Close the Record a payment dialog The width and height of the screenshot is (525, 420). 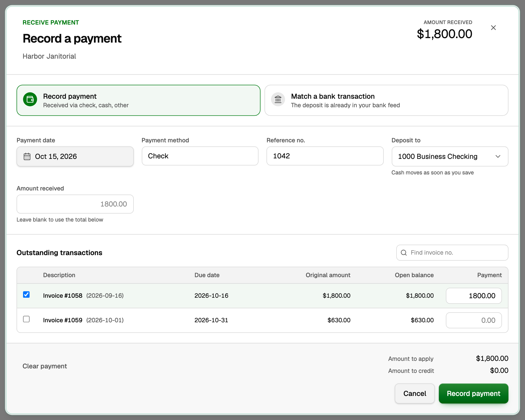click(x=493, y=28)
